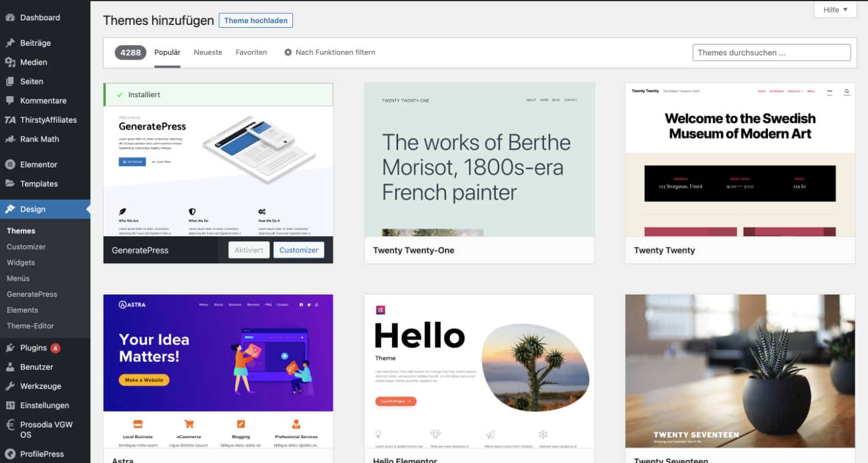Click the Hello Elementor theme preview

[x=479, y=371]
